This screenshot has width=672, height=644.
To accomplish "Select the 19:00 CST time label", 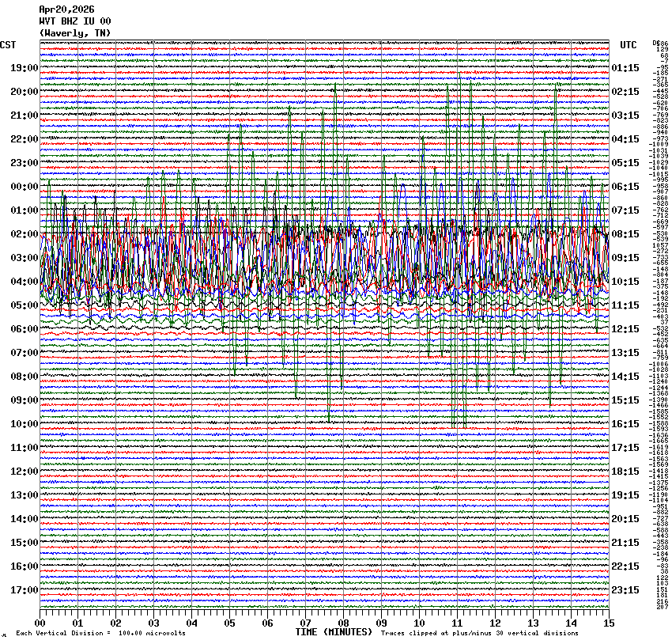I will click(25, 68).
